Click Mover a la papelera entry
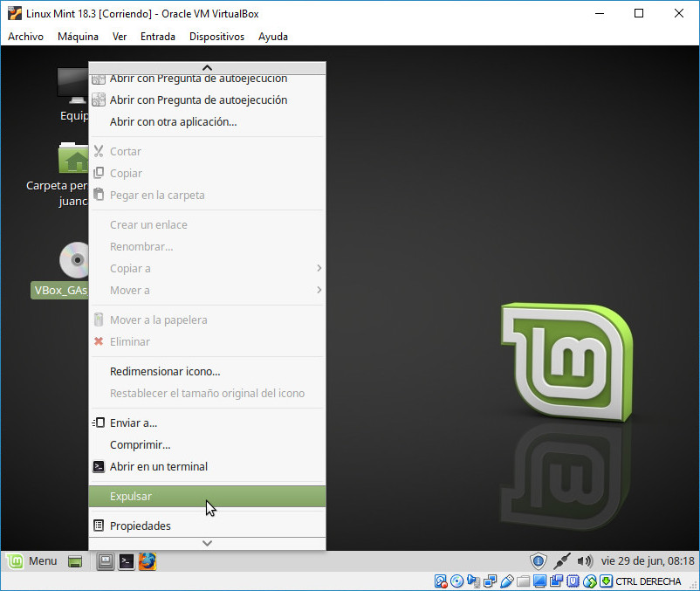Viewport: 700px width, 591px height. click(207, 320)
